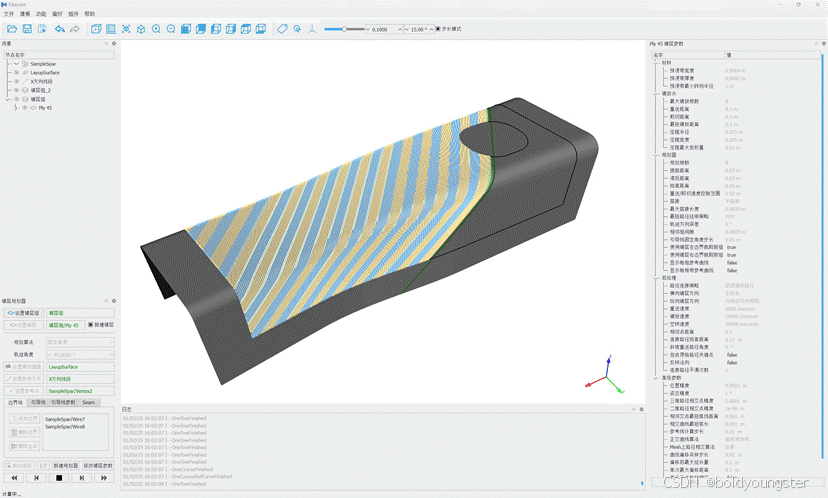Select the Ply 45 tree node
Viewport: 828px width, 498px height.
[x=45, y=108]
